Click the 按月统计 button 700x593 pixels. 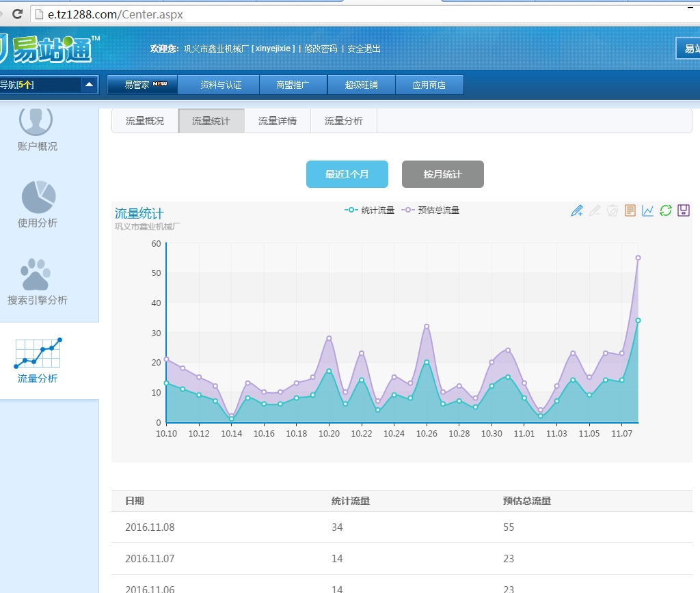pos(443,174)
